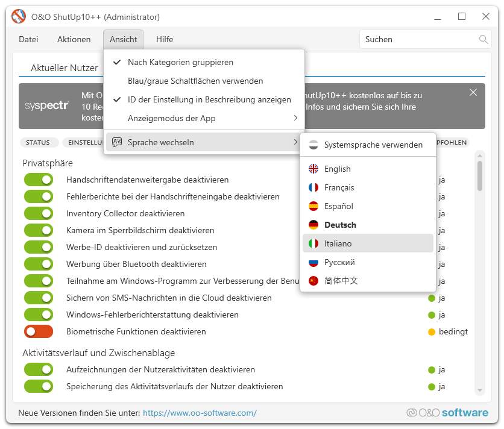Choose the Italian flag icon
This screenshot has width=504, height=429.
313,243
